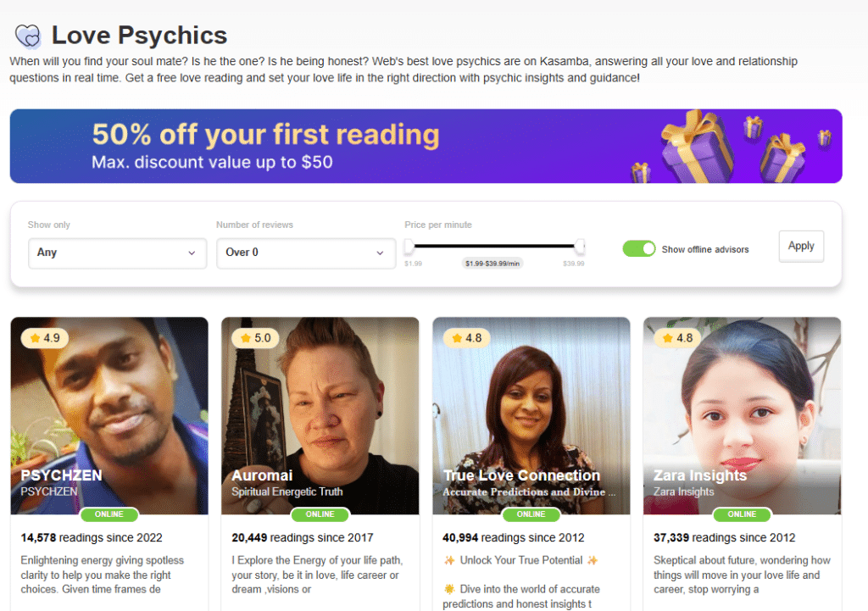Screen dimensions: 868x611
Task: Click the 4.9 star rating badge on PSYCHZEN
Action: tap(45, 338)
